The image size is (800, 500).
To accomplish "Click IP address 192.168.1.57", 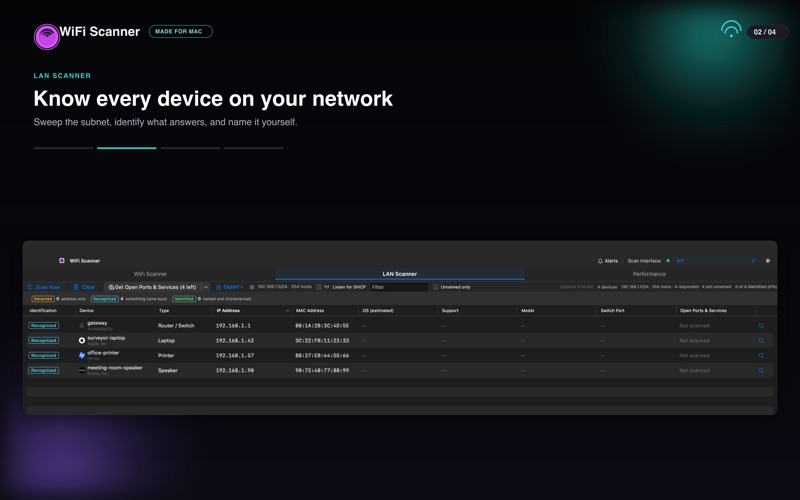I will (x=235, y=356).
